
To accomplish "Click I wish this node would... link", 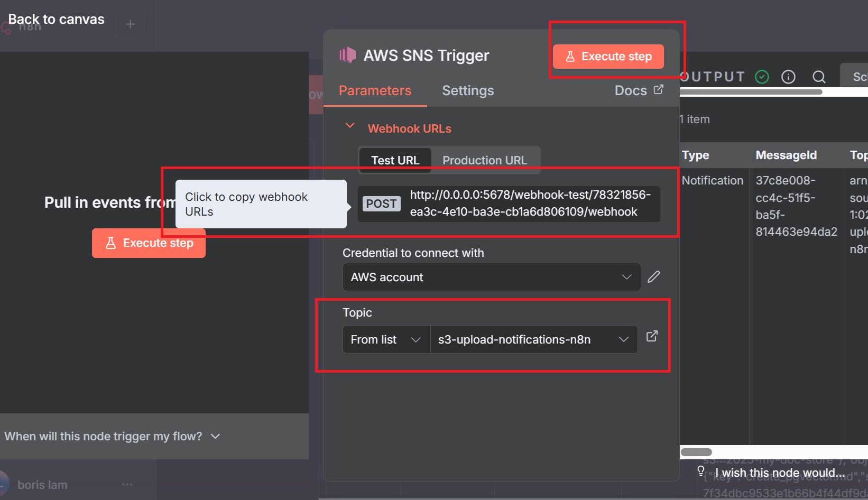I will [780, 473].
